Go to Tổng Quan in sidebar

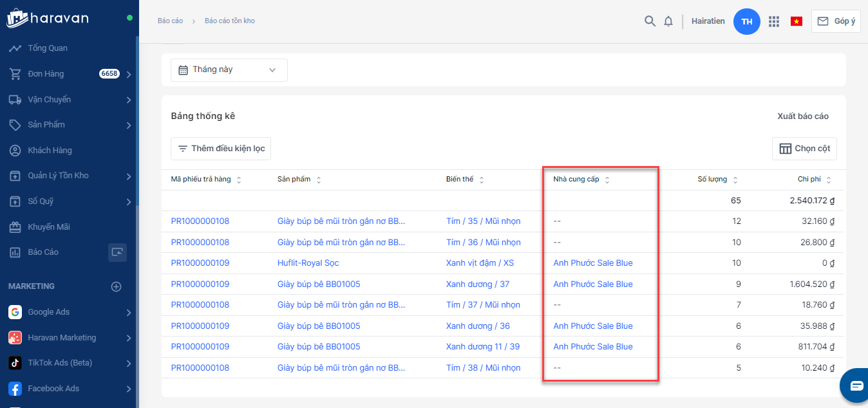point(47,48)
